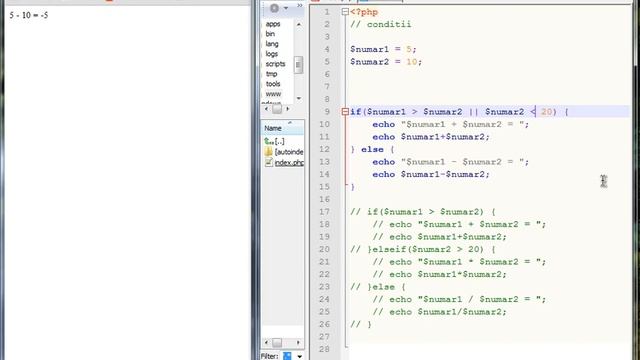Image resolution: width=640 pixels, height=360 pixels.
Task: Collapse the code fold at line 1 (<?php)
Action: [x=345, y=12]
